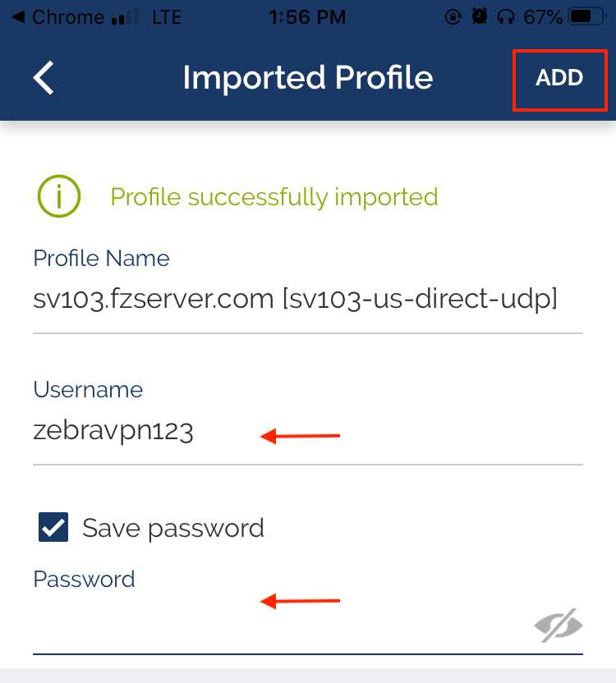Tap the alarm clock status icon

(x=480, y=17)
